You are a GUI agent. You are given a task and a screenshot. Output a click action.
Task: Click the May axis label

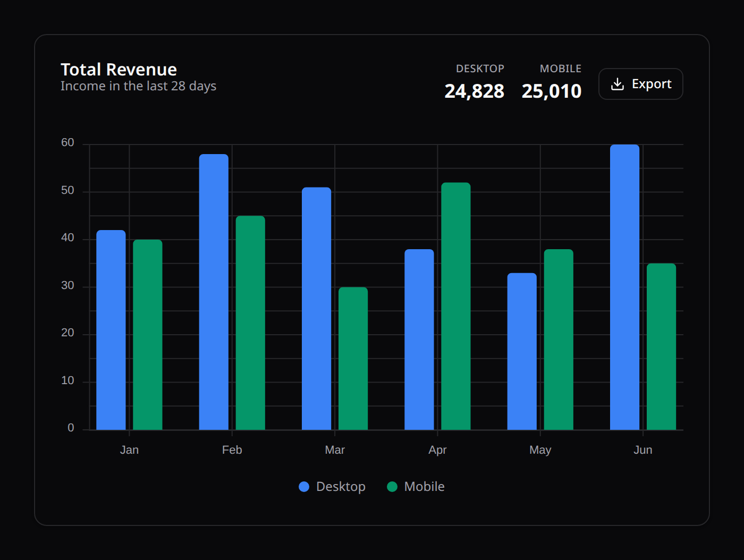[540, 450]
